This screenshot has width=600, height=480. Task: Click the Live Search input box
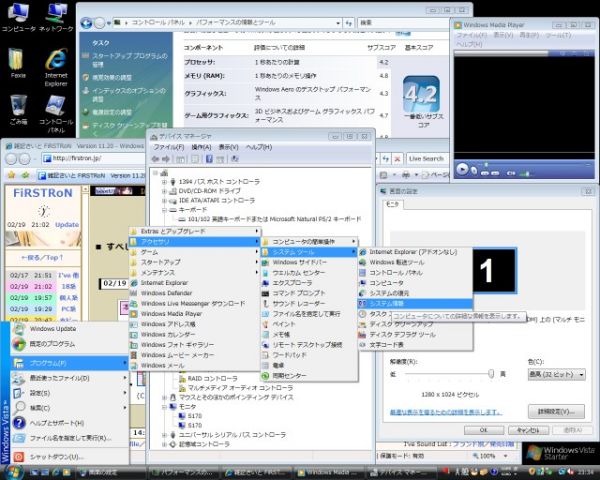pyautogui.click(x=428, y=158)
